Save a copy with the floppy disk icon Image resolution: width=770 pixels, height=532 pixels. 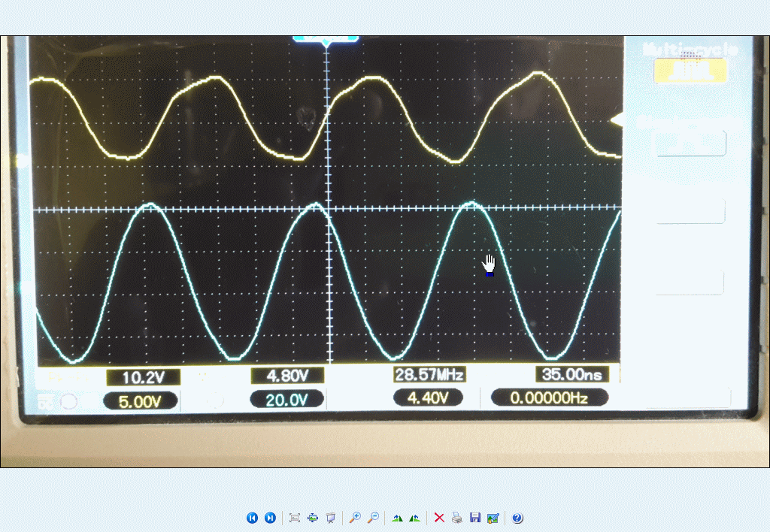[474, 518]
